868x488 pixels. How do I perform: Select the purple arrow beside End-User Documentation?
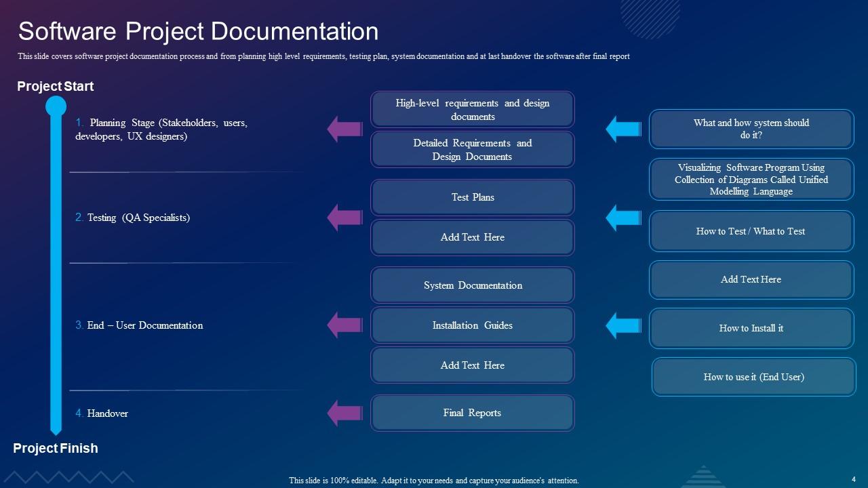343,325
